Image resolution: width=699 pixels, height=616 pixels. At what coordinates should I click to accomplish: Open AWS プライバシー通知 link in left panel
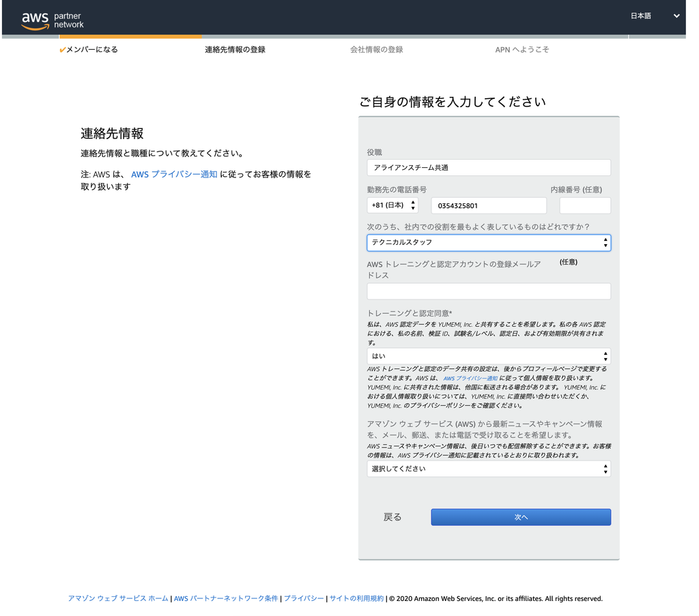click(x=174, y=175)
